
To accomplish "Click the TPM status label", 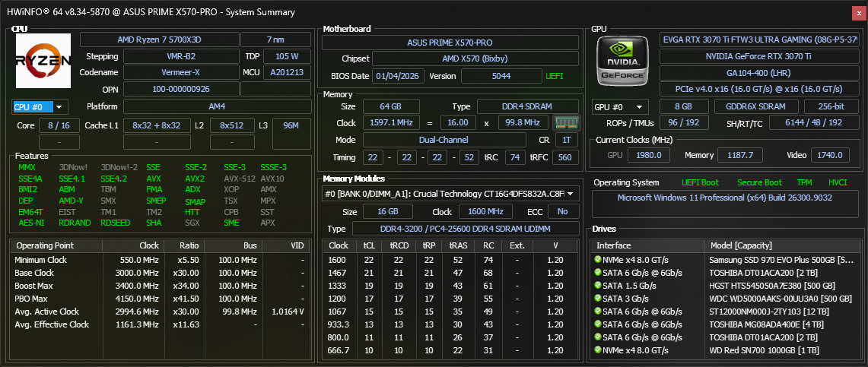I will coord(804,182).
